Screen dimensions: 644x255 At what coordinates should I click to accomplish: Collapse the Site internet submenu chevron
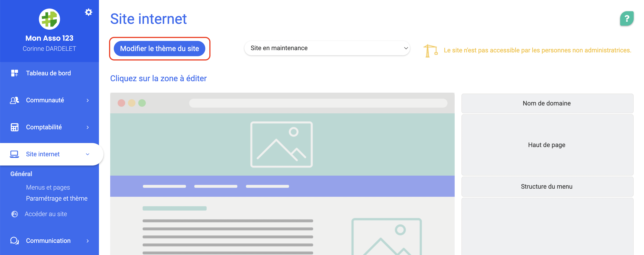point(87,154)
